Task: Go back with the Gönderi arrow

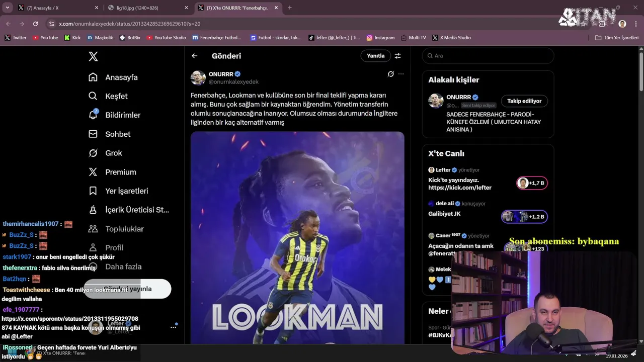Action: click(x=195, y=56)
